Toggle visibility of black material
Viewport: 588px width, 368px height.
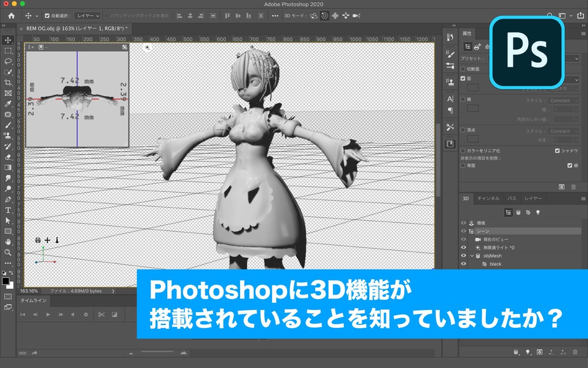463,264
